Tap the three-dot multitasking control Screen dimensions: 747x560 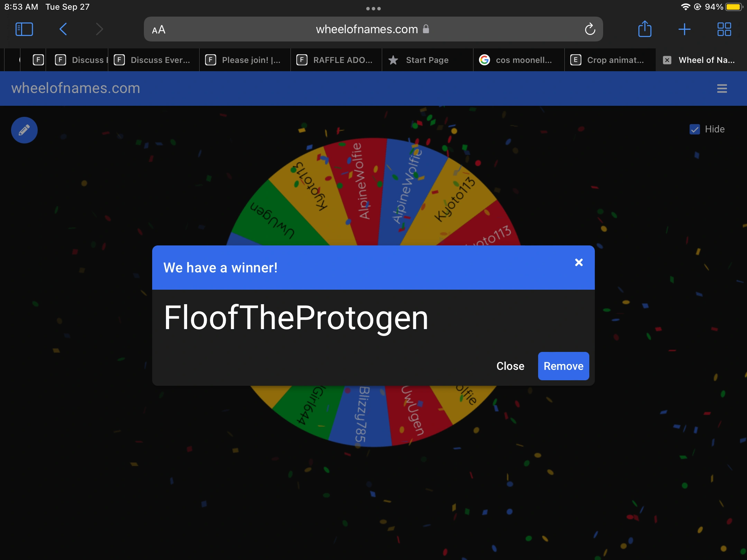[x=373, y=9]
